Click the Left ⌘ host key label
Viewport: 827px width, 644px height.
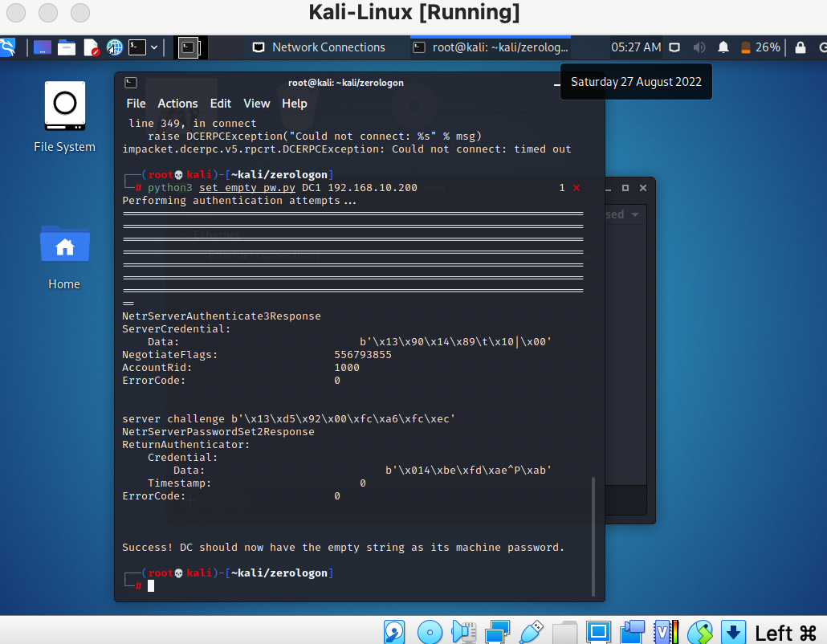[786, 633]
